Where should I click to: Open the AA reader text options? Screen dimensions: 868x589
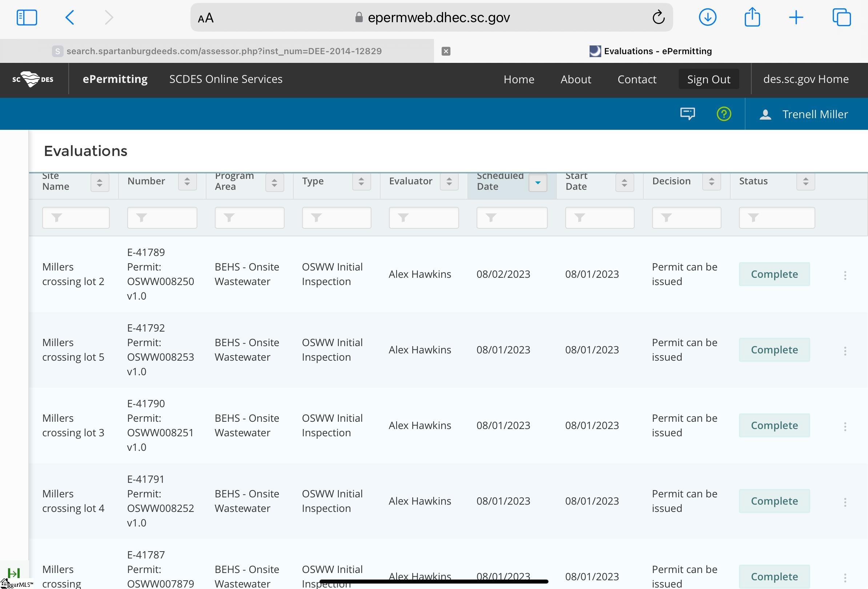[205, 18]
